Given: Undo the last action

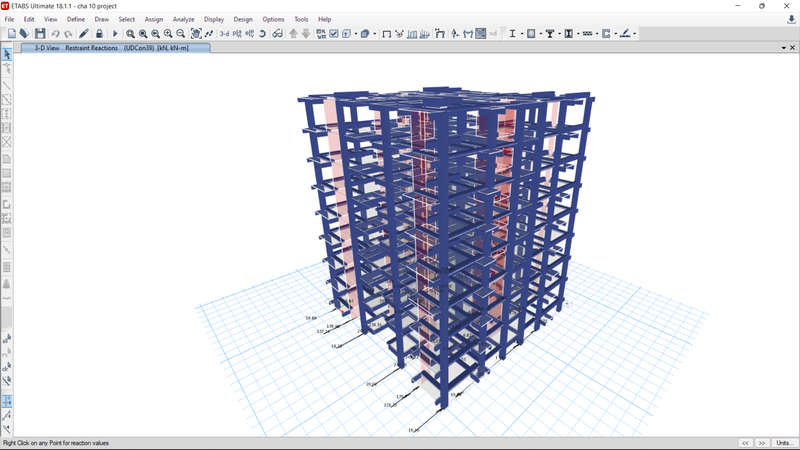Looking at the screenshot, I should coord(55,34).
